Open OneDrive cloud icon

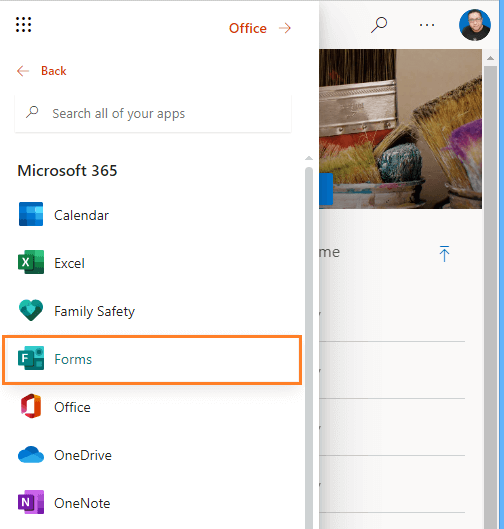pyautogui.click(x=31, y=454)
